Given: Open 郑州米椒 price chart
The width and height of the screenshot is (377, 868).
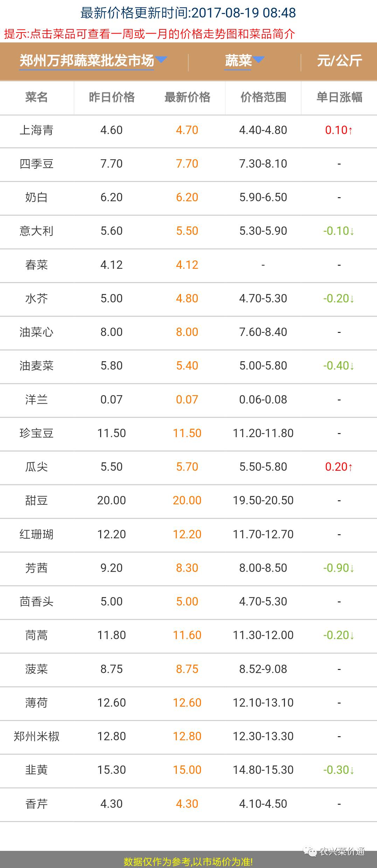Looking at the screenshot, I should point(36,736).
